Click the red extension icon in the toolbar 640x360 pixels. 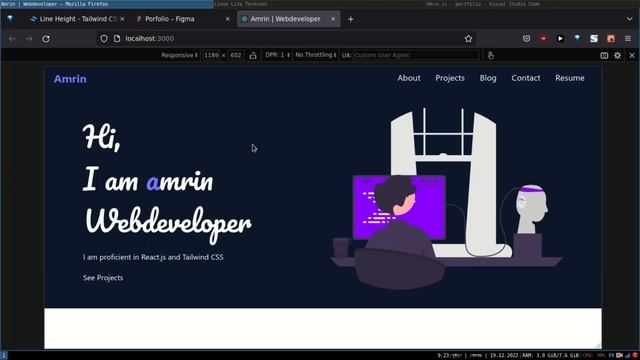pos(543,38)
